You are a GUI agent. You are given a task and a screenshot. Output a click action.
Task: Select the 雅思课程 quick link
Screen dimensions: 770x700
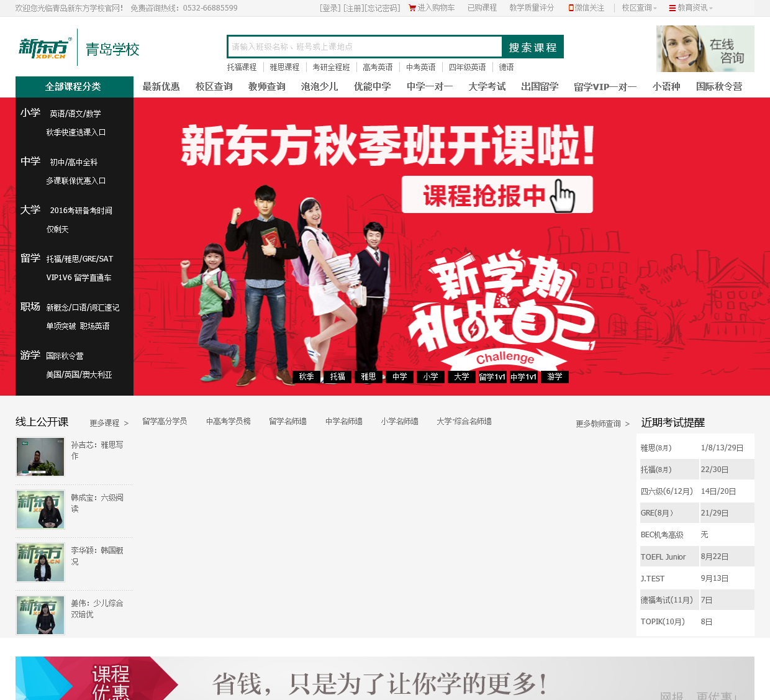coord(284,67)
